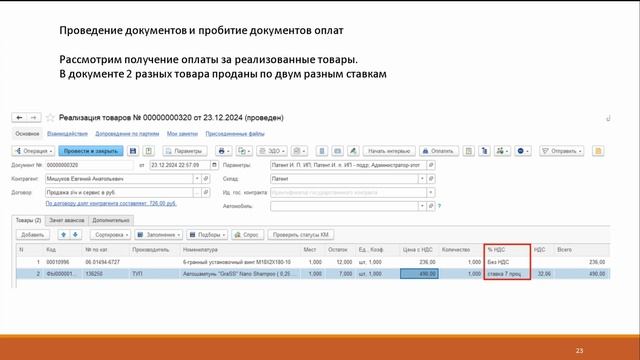Image resolution: width=640 pixels, height=360 pixels.
Task: Expand the Склад dropdown arrow
Action: click(x=422, y=179)
